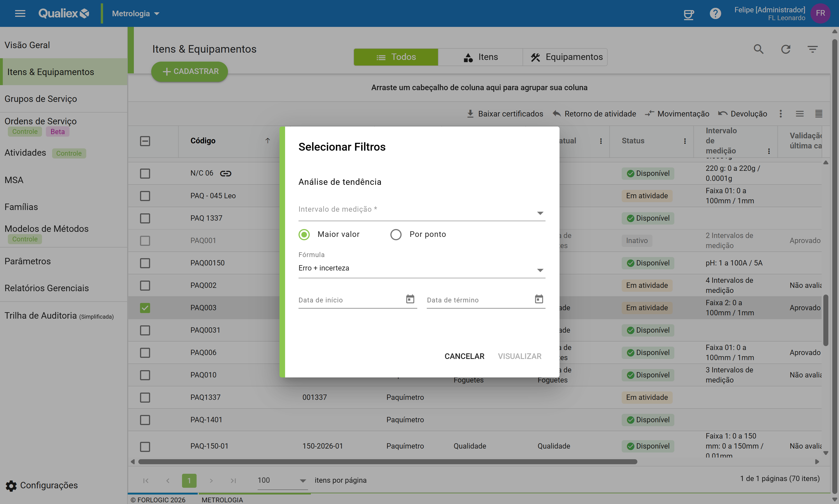
Task: Select the Maior valor radio option
Action: coord(304,234)
